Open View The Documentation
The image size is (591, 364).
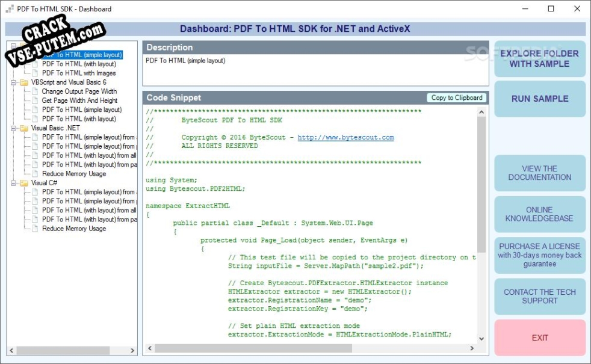click(x=540, y=173)
